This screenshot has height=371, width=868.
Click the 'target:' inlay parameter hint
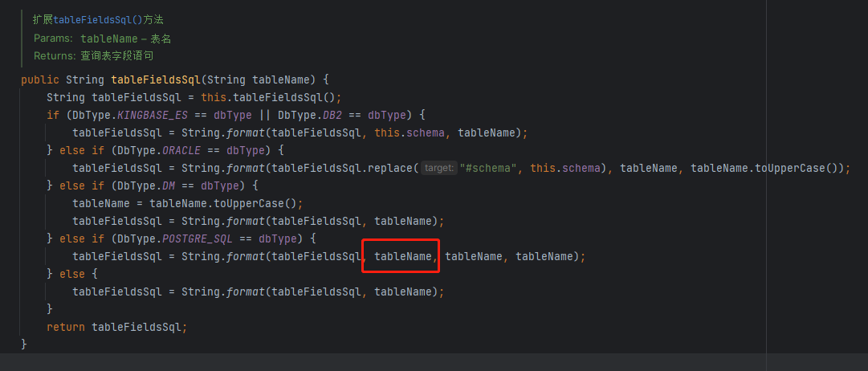(x=439, y=169)
